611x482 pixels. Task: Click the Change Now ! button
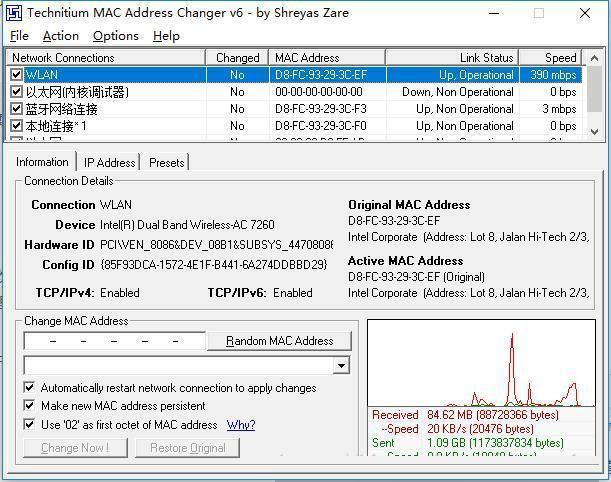pos(75,448)
